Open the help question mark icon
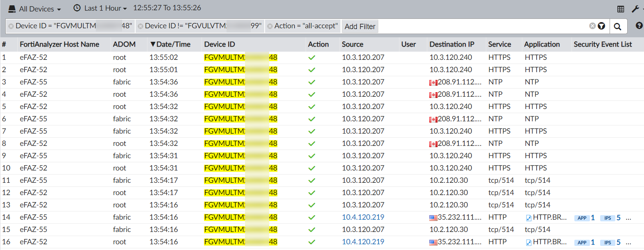The width and height of the screenshot is (644, 250). click(639, 26)
